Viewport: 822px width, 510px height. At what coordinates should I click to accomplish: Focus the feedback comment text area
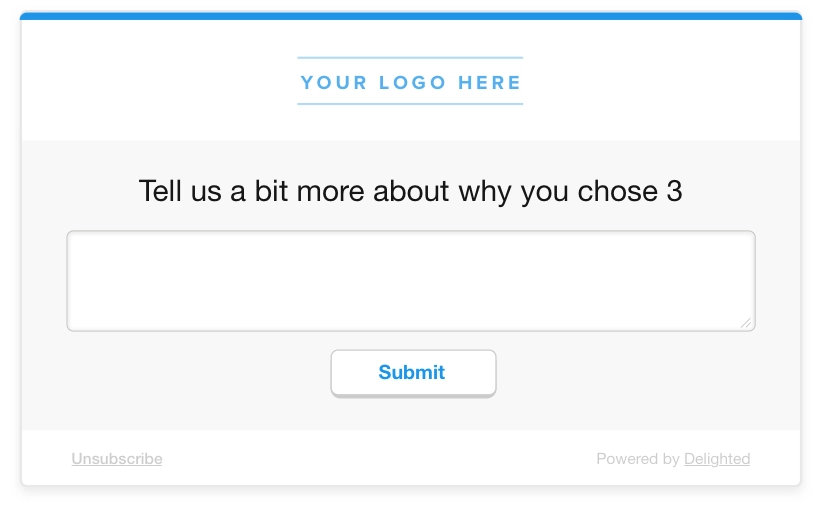coord(410,281)
